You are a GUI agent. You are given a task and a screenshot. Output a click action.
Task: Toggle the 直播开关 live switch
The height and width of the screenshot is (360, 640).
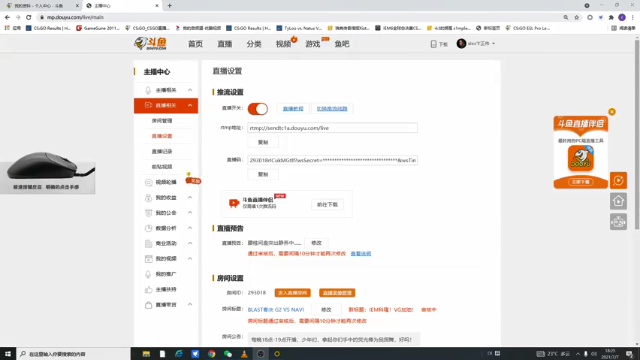(258, 109)
